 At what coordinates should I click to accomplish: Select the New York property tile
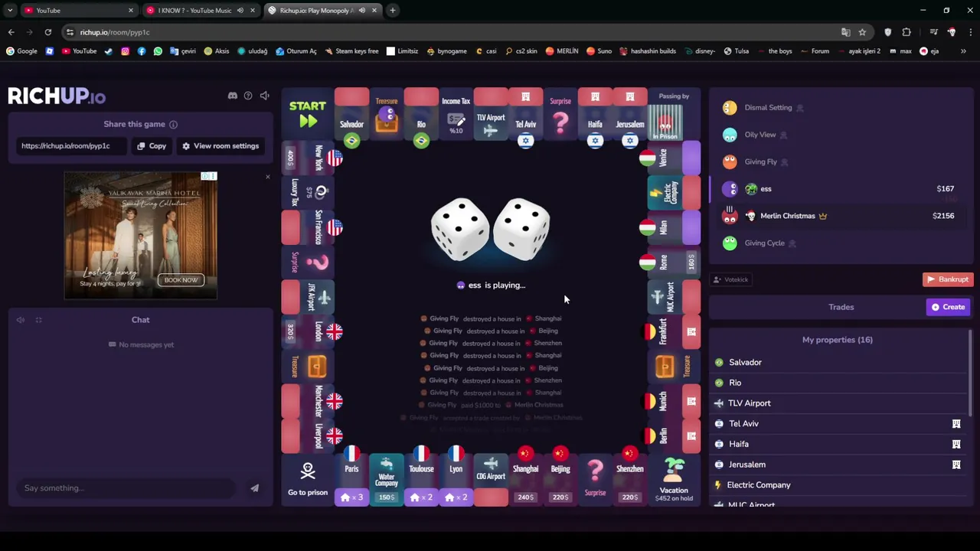(x=308, y=158)
